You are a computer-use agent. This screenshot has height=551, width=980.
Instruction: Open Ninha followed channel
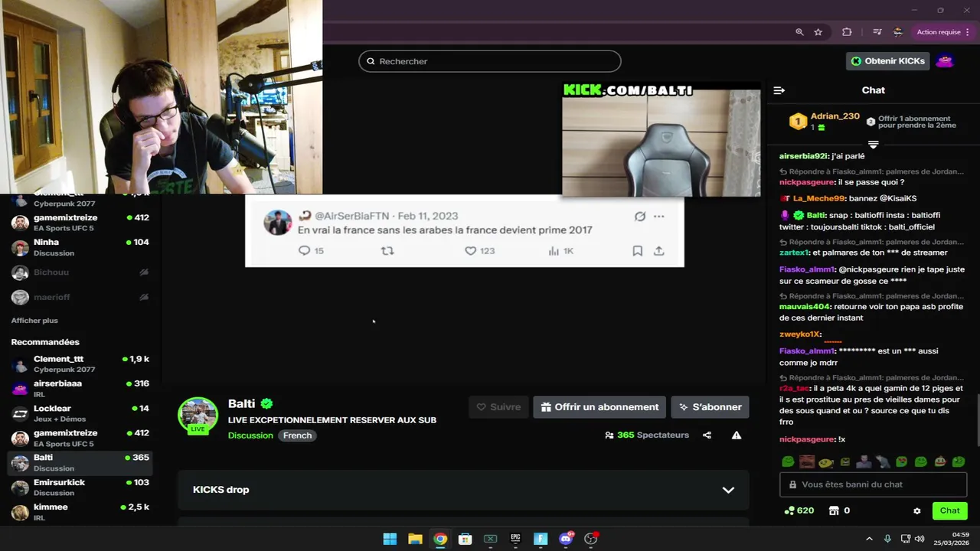(80, 247)
